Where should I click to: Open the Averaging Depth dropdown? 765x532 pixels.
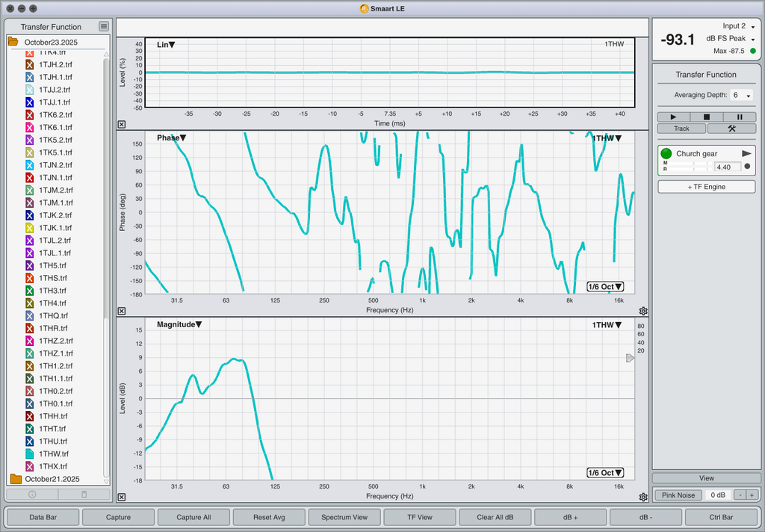[x=742, y=96]
